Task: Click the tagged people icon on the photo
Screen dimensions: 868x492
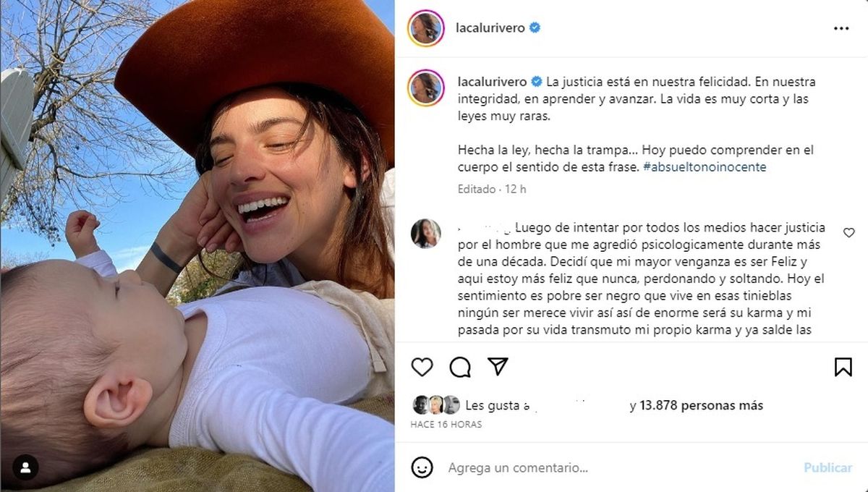Action: coord(27,467)
